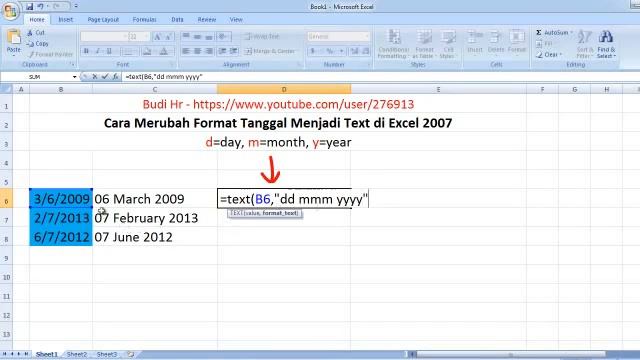
Task: Click the Decrease Decimal icon
Action: [x=366, y=51]
